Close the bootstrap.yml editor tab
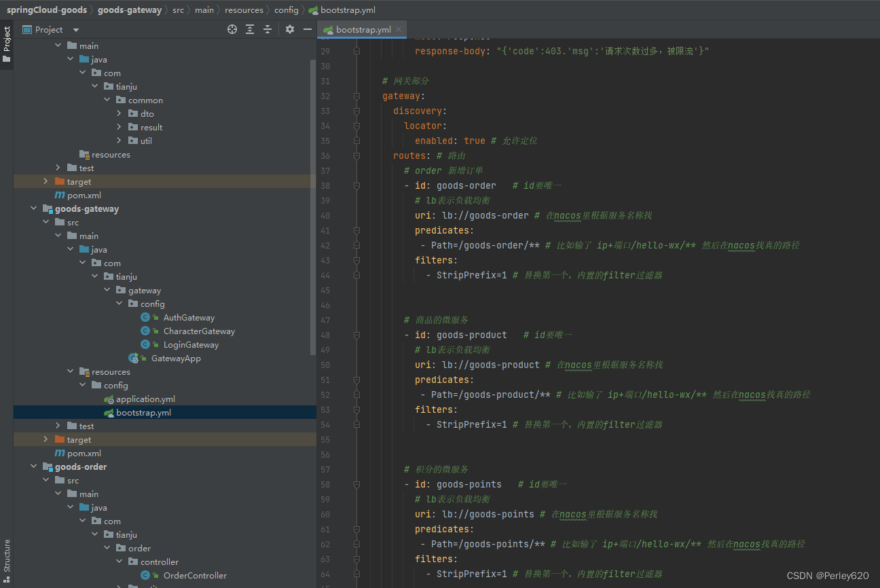The image size is (880, 588). (x=399, y=29)
